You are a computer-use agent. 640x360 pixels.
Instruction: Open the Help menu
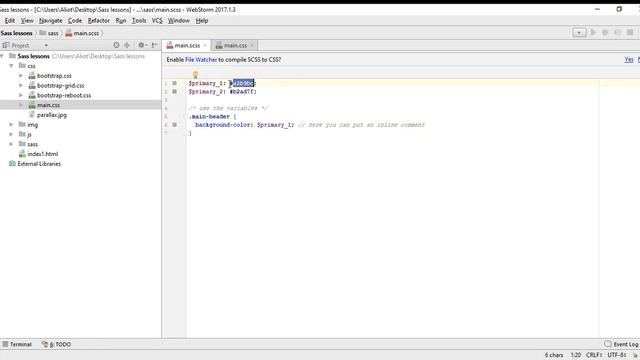(x=202, y=20)
